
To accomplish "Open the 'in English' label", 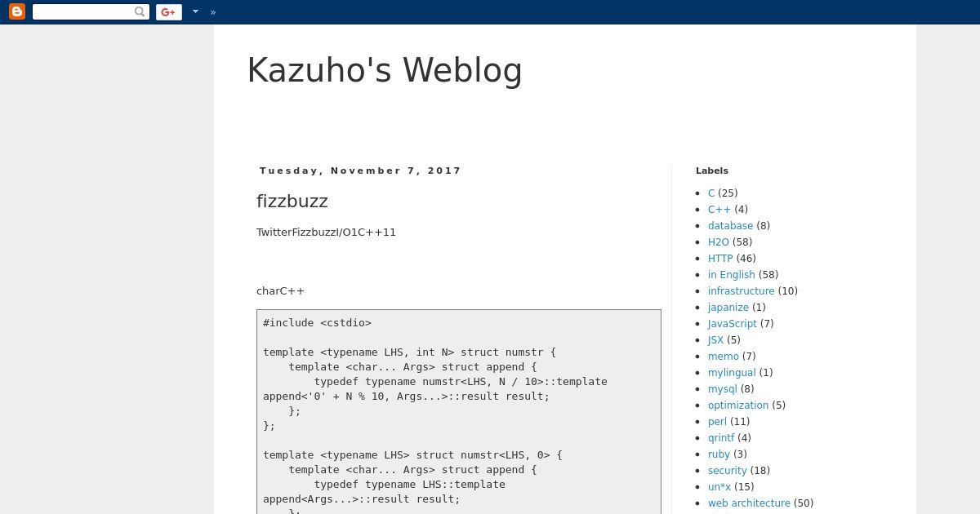I will pyautogui.click(x=732, y=275).
